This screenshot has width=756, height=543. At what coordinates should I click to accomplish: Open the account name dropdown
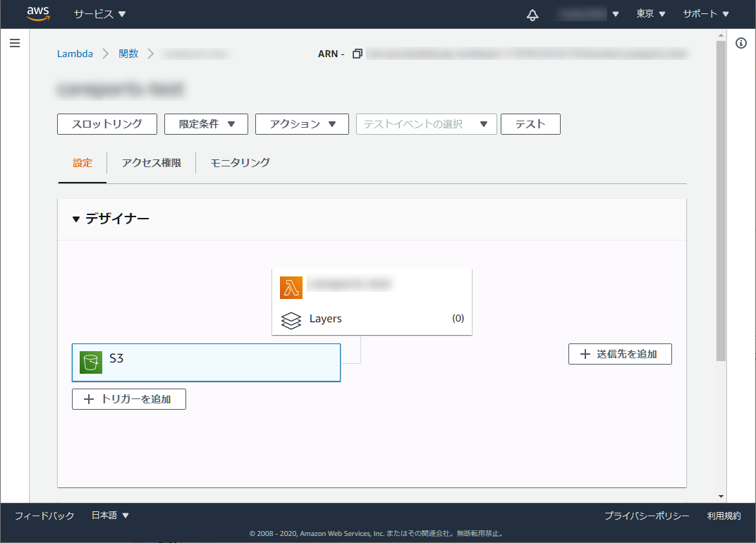587,14
